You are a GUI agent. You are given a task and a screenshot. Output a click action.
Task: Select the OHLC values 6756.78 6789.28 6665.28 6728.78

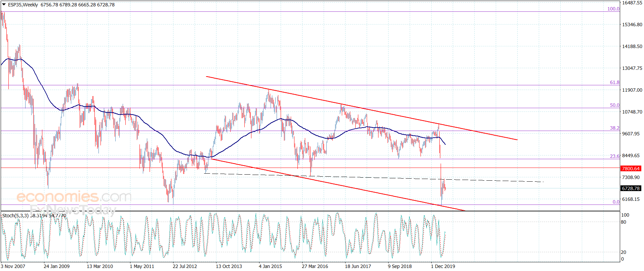point(78,5)
